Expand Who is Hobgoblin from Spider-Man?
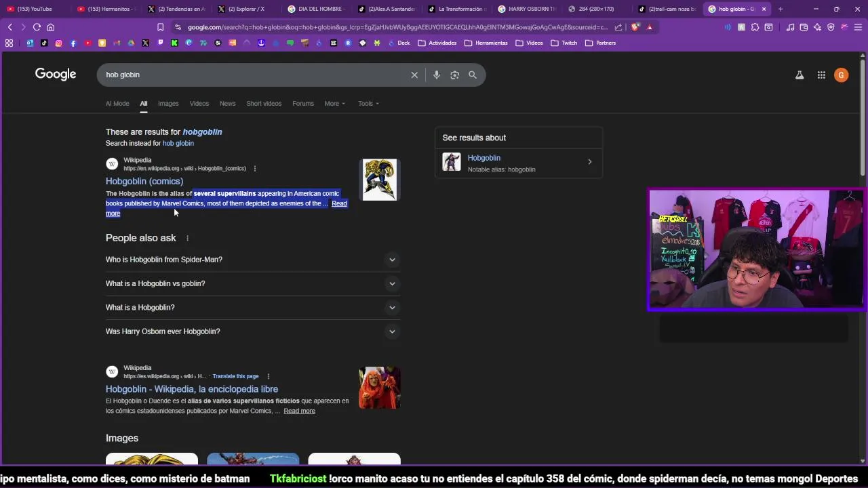Image resolution: width=868 pixels, height=488 pixels. tap(253, 260)
